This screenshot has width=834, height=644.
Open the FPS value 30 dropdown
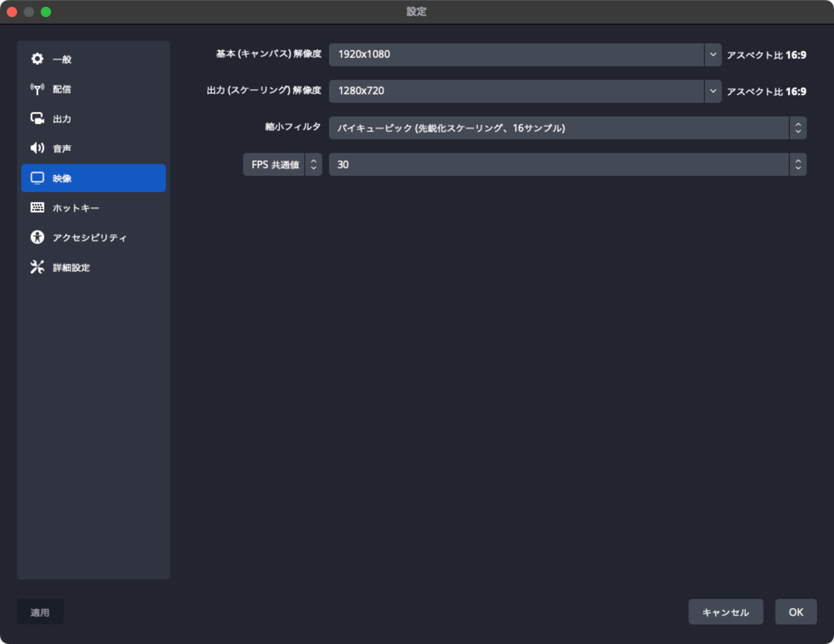[568, 165]
